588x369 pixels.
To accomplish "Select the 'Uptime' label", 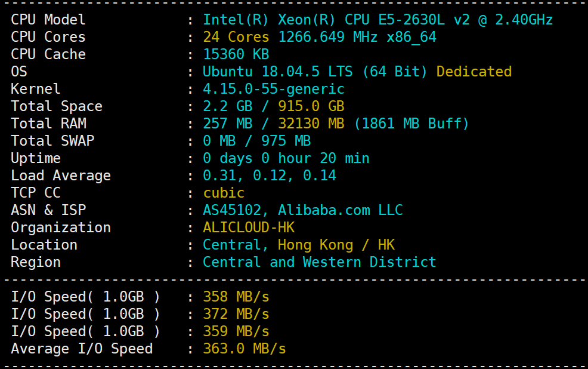I will pyautogui.click(x=36, y=158).
